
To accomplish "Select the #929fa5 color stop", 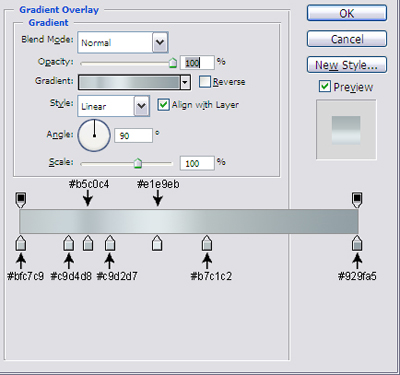I will (x=357, y=243).
